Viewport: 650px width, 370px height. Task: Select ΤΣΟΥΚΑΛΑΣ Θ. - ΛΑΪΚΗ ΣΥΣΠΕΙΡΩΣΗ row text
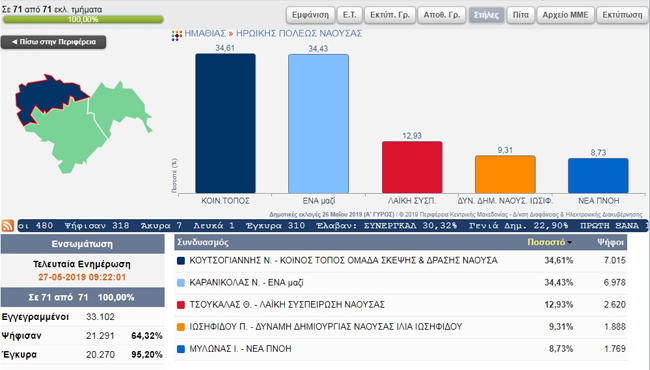[x=287, y=305]
